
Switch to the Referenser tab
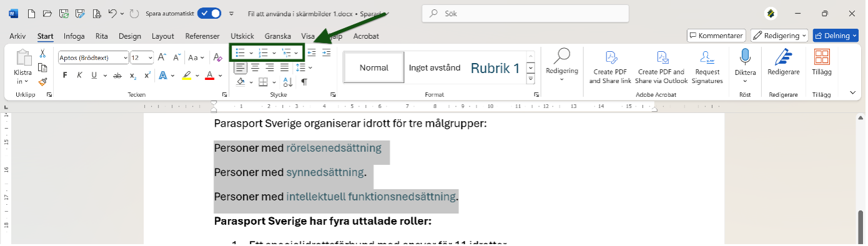click(x=202, y=36)
